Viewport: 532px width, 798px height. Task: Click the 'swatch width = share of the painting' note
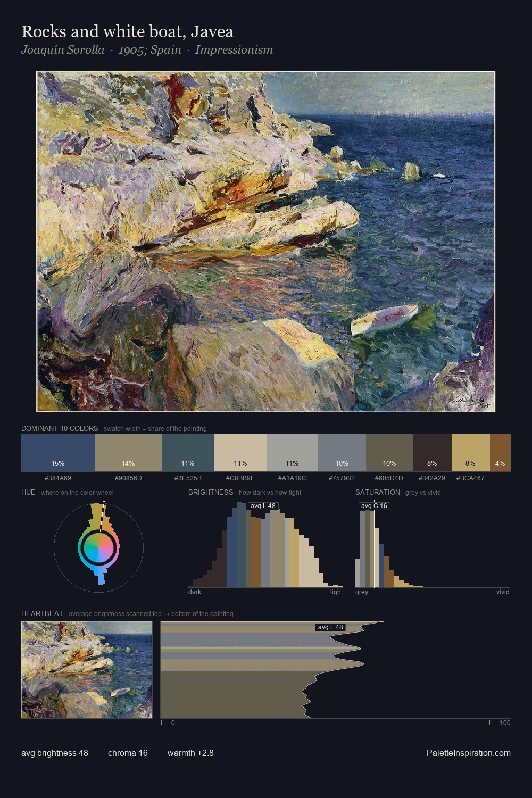tap(155, 428)
